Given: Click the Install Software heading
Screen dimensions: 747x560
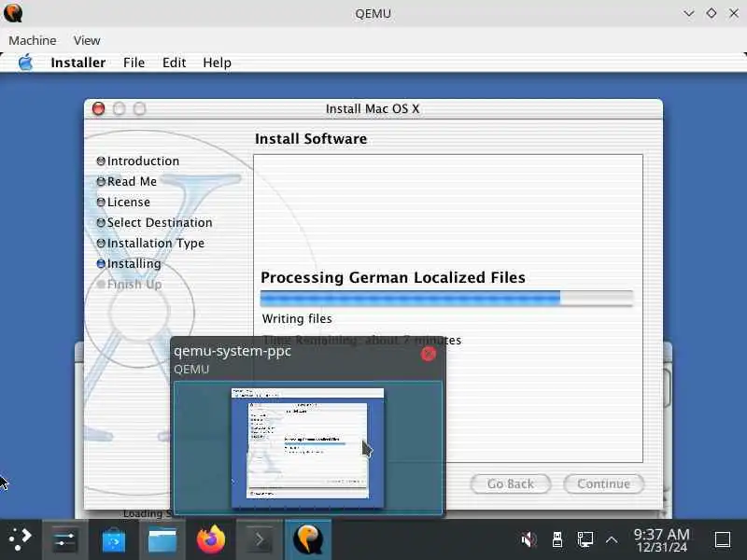Looking at the screenshot, I should pyautogui.click(x=311, y=138).
